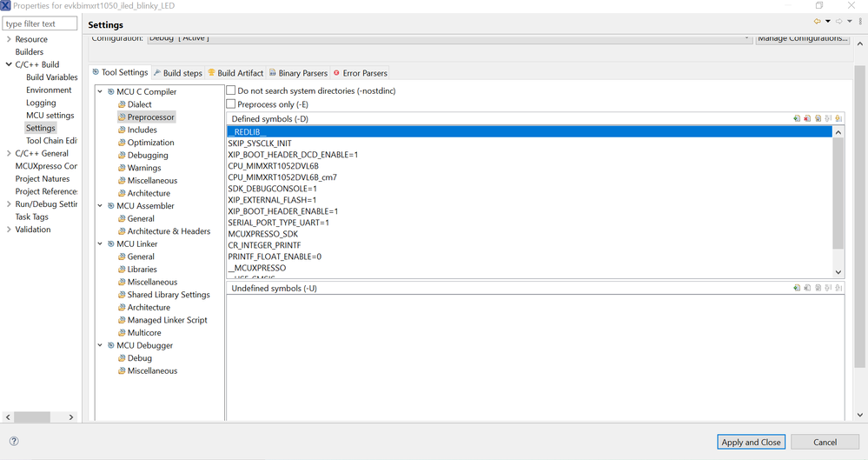This screenshot has width=868, height=460.
Task: Click the Move Down icon for Undefined symbols
Action: [838, 288]
